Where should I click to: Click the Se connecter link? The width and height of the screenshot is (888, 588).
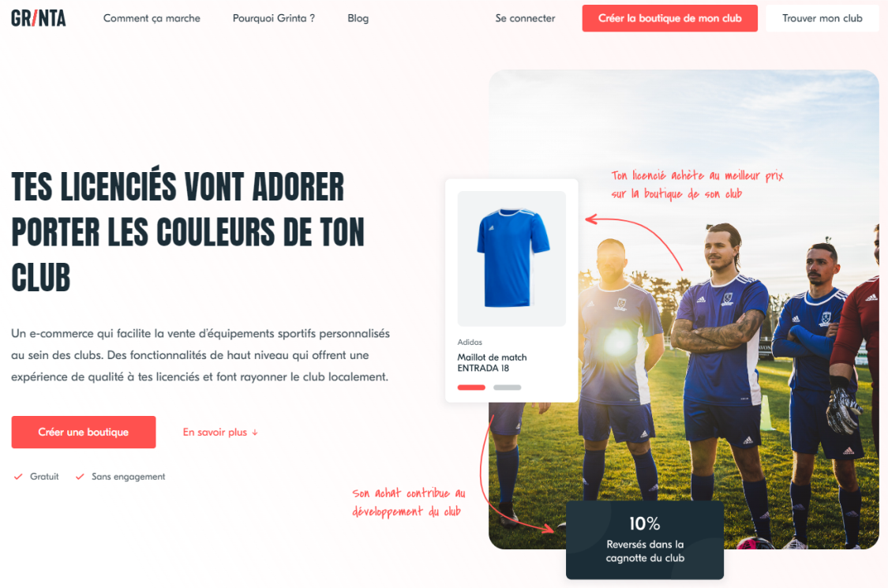pos(525,18)
